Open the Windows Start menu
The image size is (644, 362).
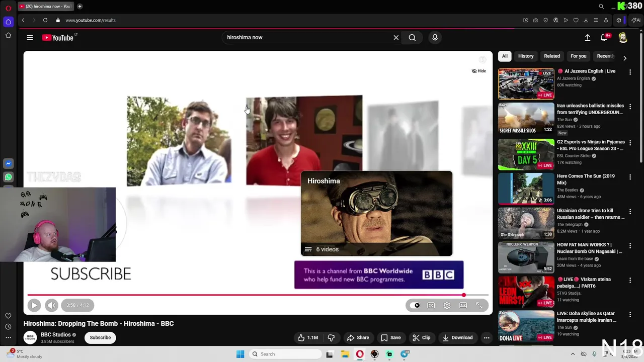tap(240, 354)
